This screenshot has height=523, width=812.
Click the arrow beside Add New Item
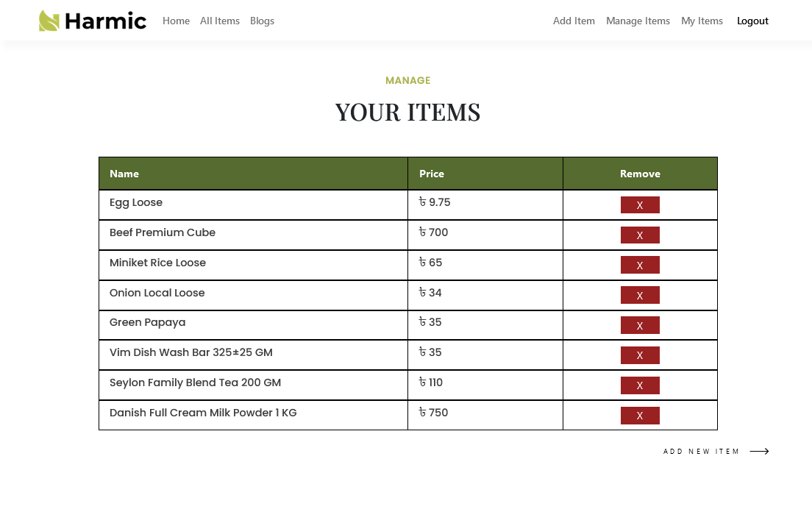(x=759, y=452)
